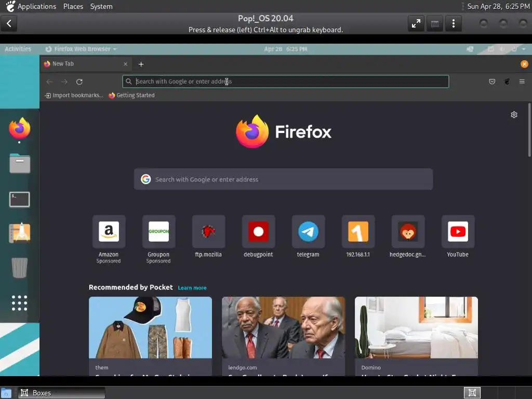Open the Firefox hamburger menu
Screen dimensions: 532x399
[x=522, y=82]
